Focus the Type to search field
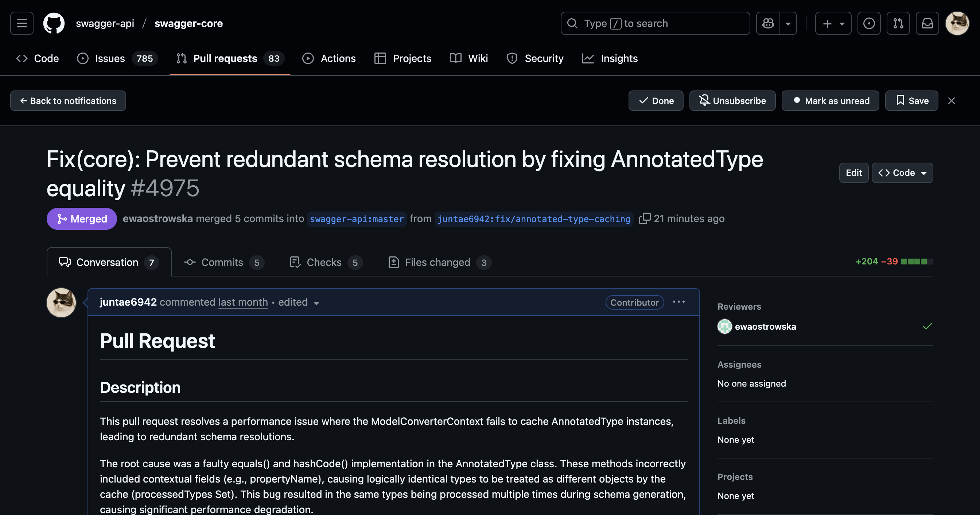 pyautogui.click(x=655, y=24)
